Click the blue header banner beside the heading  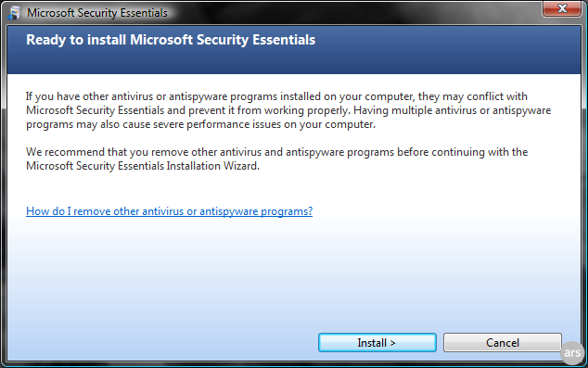446,49
